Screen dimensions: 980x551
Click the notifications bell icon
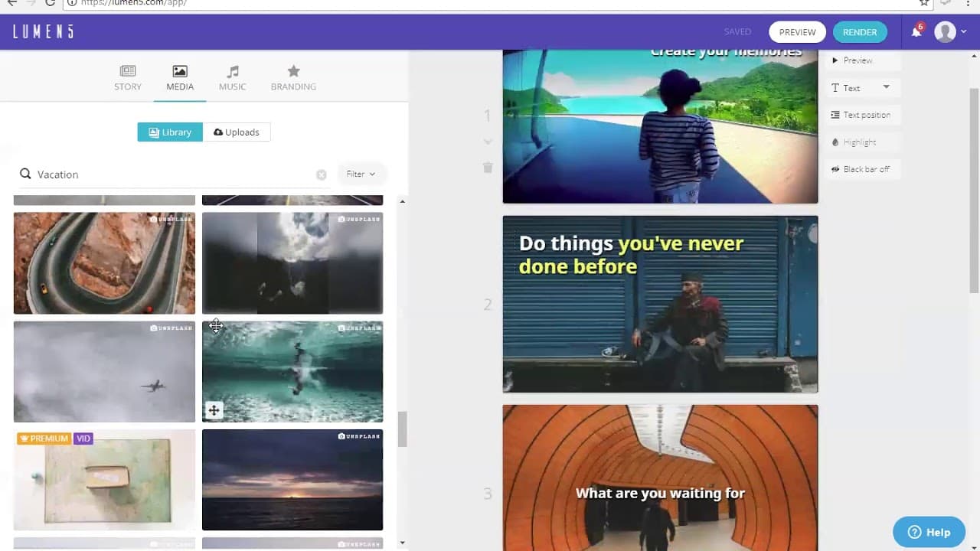[x=916, y=31]
